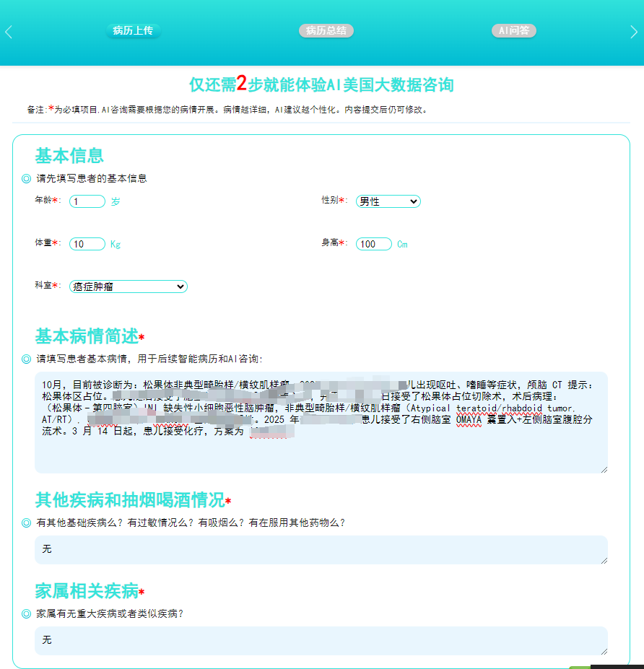644x669 pixels.
Task: Switch to the 病历上传 step tab
Action: [133, 30]
